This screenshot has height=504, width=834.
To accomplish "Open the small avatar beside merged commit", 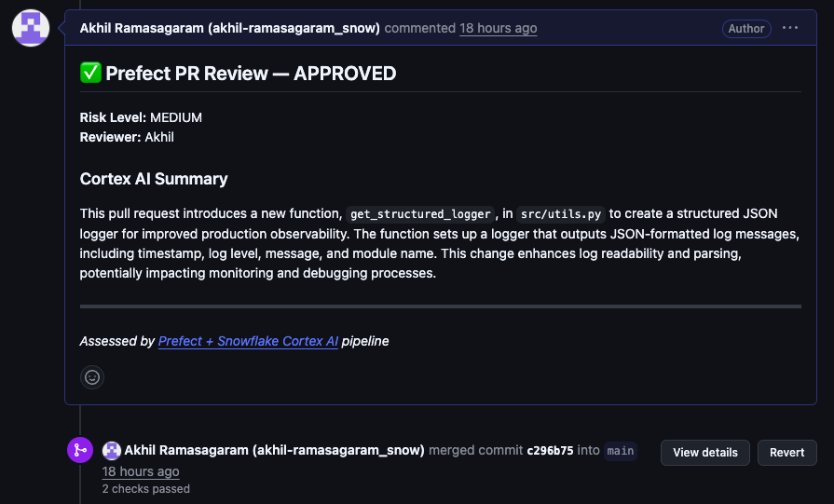I will [x=112, y=450].
